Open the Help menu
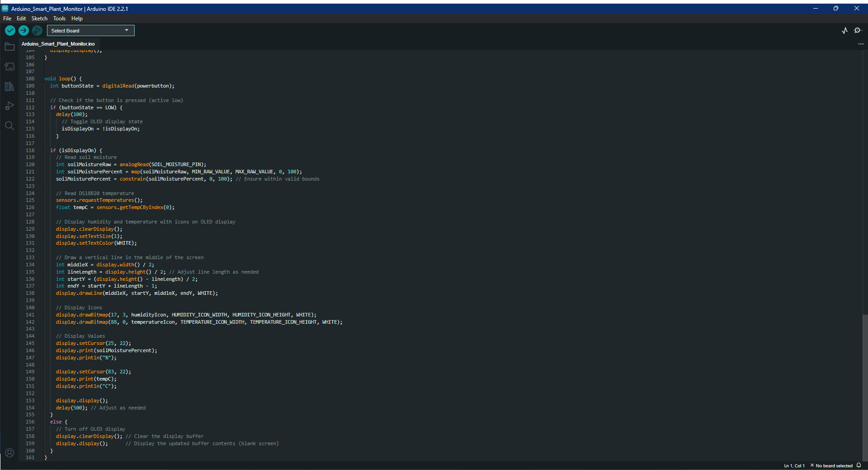868x470 pixels. (x=77, y=19)
